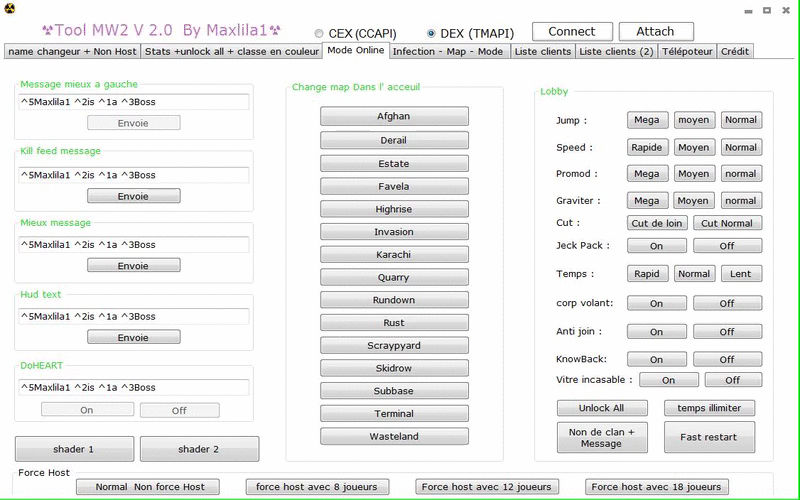Image resolution: width=800 pixels, height=500 pixels.
Task: Click Normal Non force Host button
Action: (x=148, y=487)
